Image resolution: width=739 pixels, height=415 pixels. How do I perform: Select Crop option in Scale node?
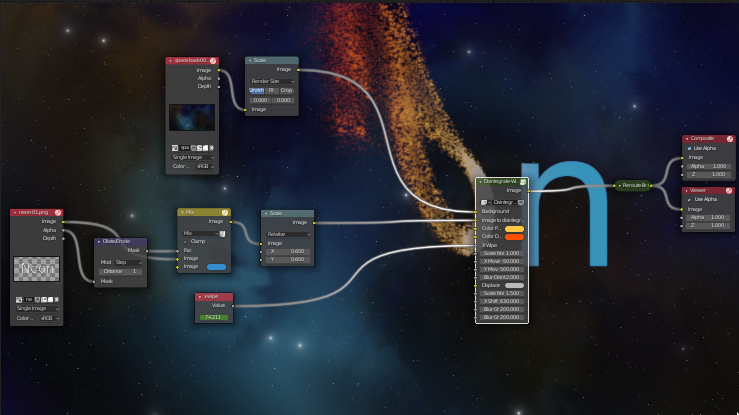tap(286, 90)
